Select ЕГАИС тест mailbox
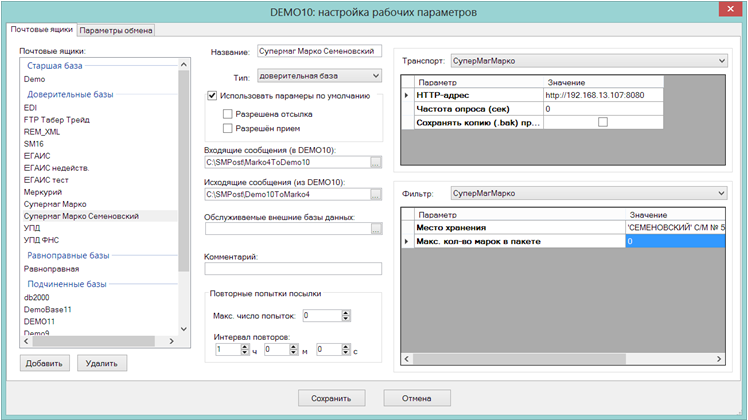748x420 pixels. tap(46, 180)
